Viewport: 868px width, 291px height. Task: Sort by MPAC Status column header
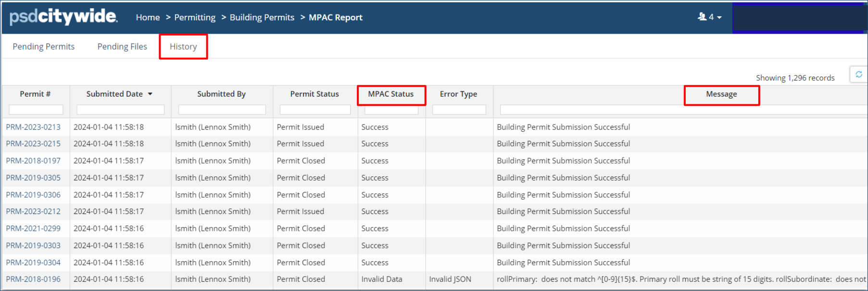click(390, 94)
